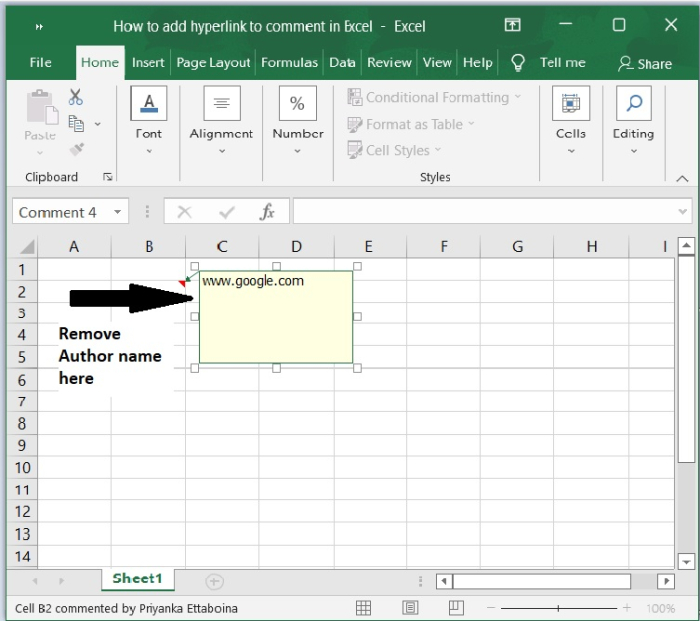Click the www.google.com comment text
The image size is (700, 621).
253,281
